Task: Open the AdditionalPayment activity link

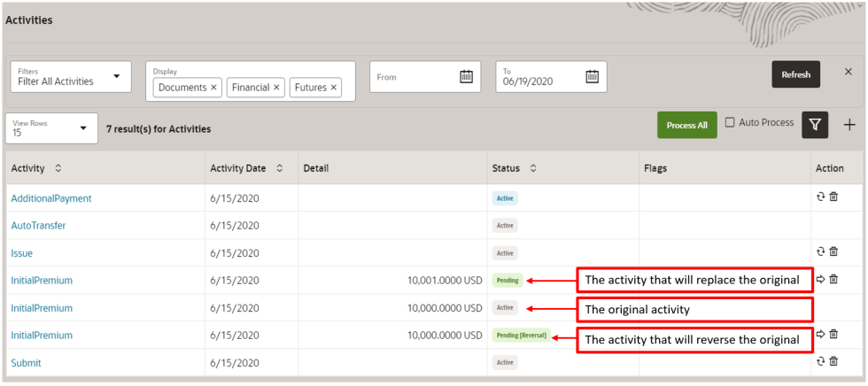Action: [x=51, y=198]
